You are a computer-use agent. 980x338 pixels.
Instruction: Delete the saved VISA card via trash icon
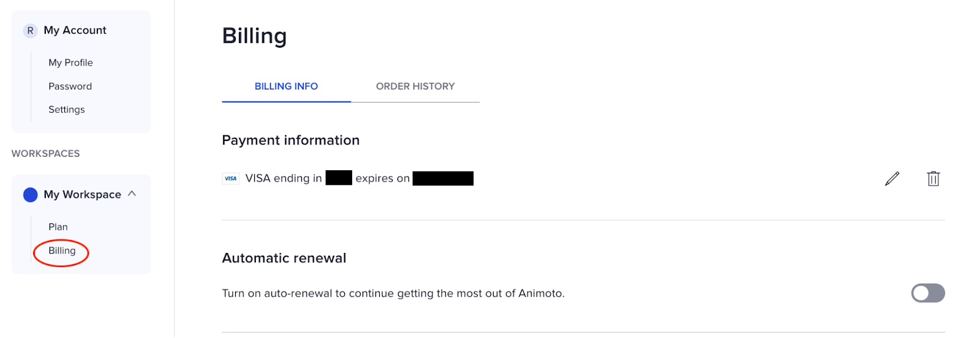coord(933,179)
